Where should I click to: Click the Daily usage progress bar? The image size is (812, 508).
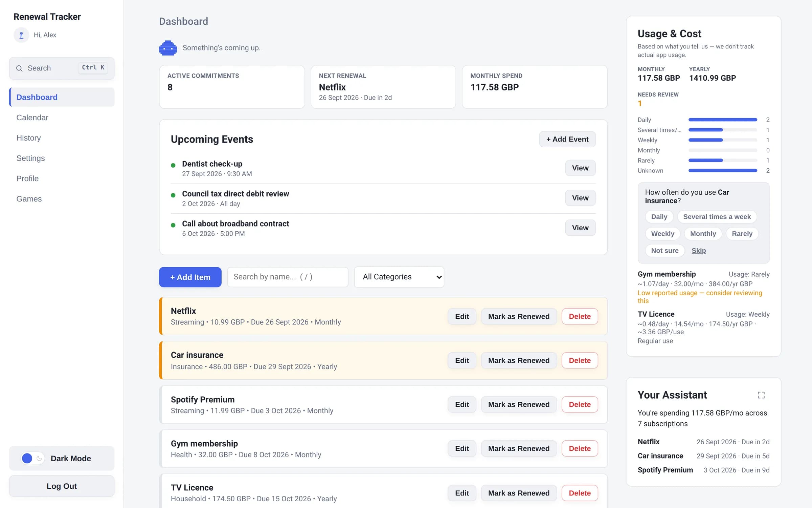[x=722, y=120]
